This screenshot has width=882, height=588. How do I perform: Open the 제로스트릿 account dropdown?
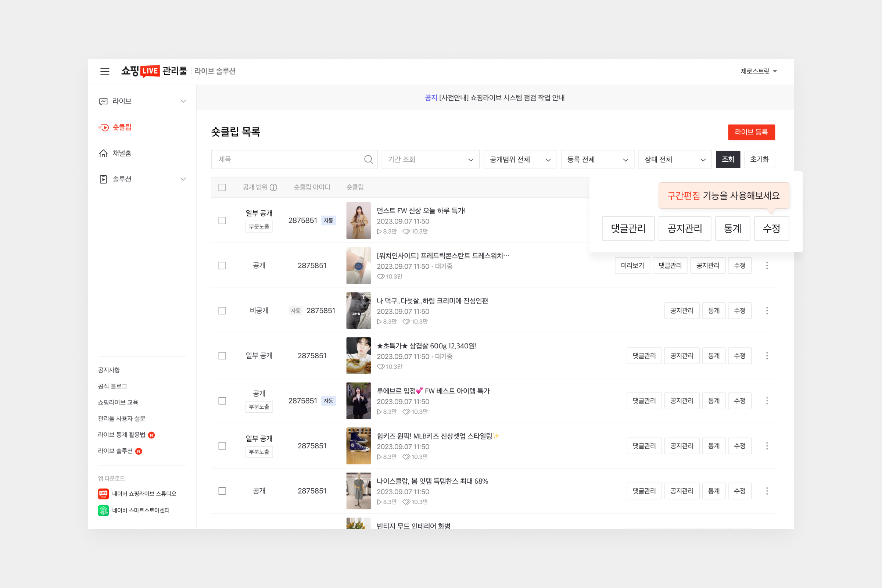pyautogui.click(x=758, y=71)
